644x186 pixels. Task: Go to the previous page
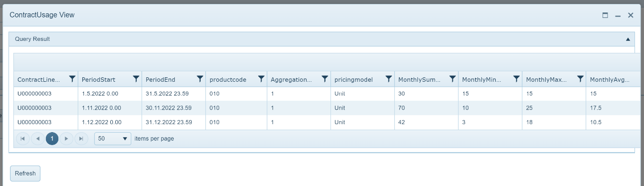coord(37,139)
